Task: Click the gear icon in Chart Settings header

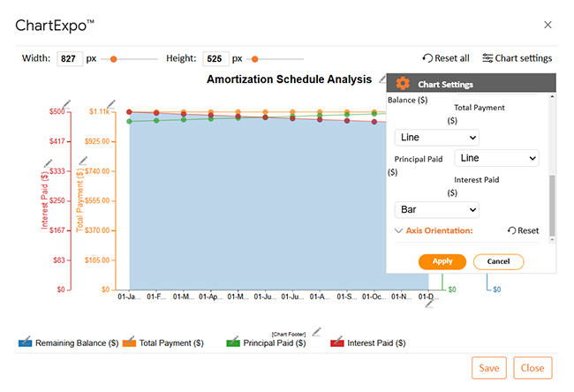Action: 403,84
